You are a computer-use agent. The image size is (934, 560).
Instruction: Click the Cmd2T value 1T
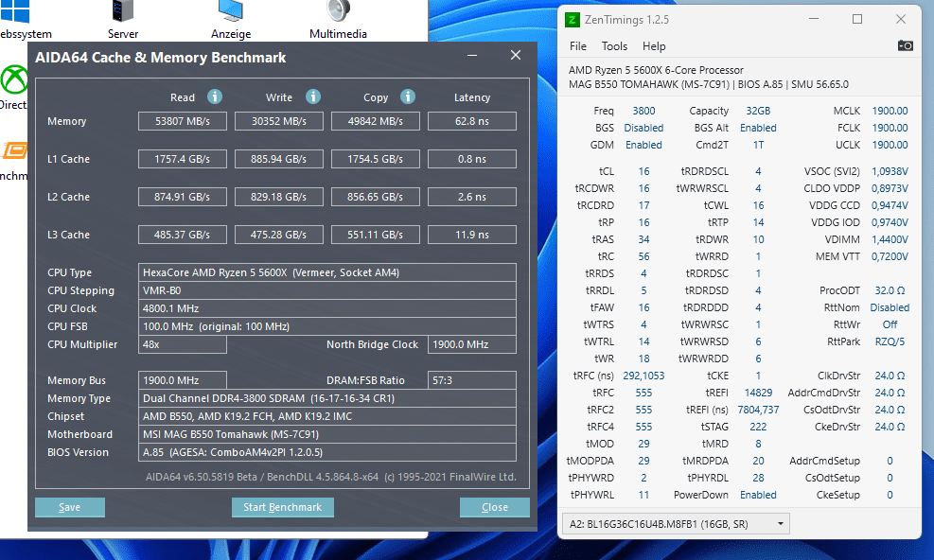tap(758, 145)
